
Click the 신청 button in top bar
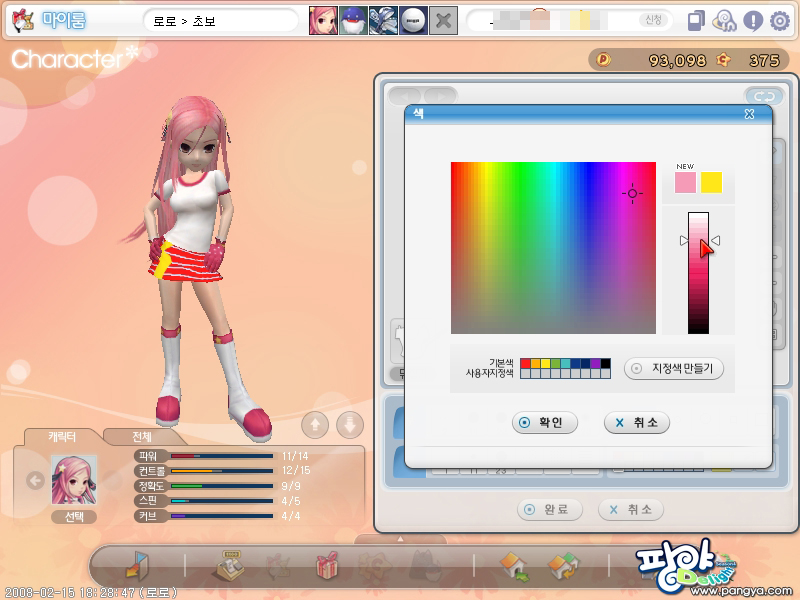(x=653, y=20)
